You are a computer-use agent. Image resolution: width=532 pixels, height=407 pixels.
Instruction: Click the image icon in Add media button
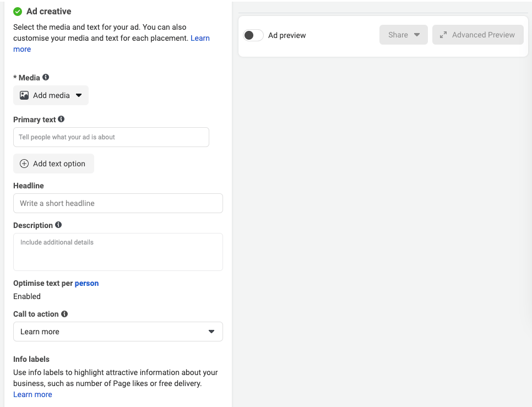tap(24, 95)
